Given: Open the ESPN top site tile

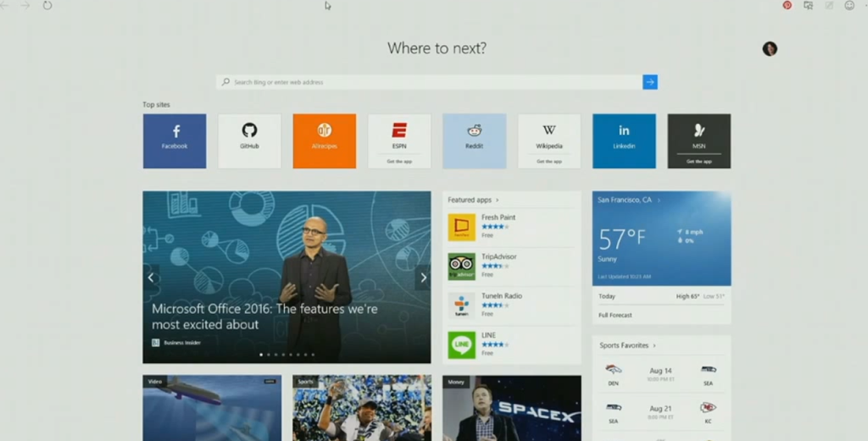Looking at the screenshot, I should click(x=399, y=142).
